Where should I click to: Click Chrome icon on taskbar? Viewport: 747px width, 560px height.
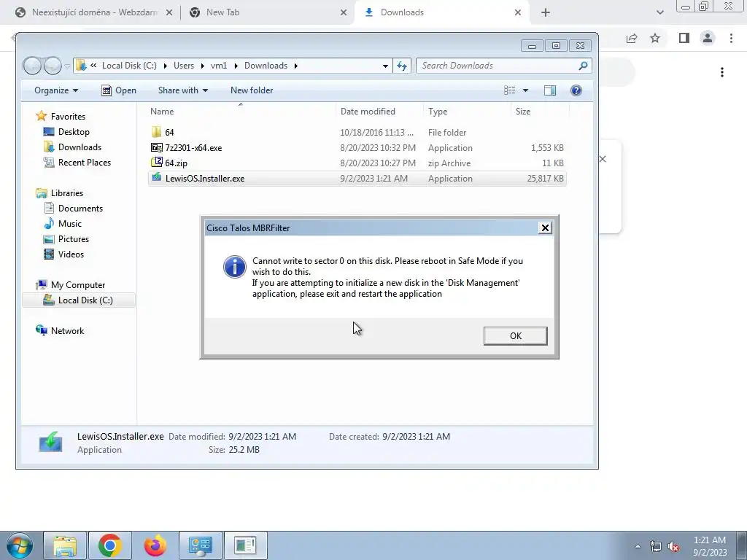[110, 545]
